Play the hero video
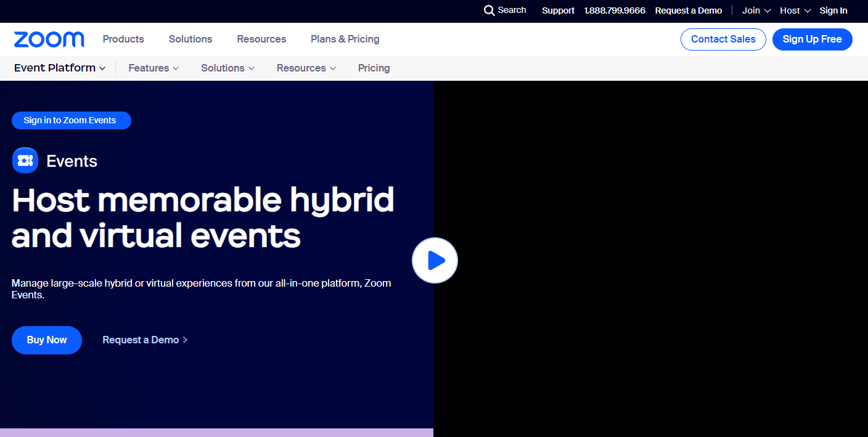Screen dimensions: 868x437 pos(435,261)
